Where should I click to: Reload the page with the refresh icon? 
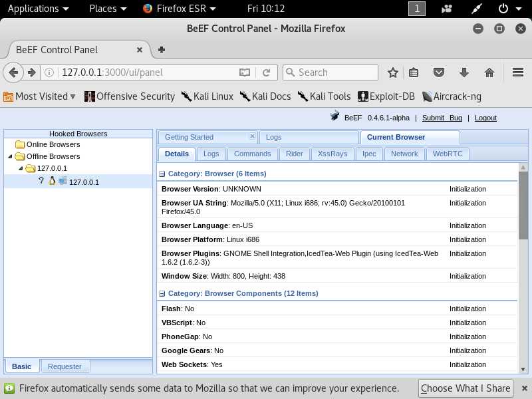pyautogui.click(x=267, y=72)
